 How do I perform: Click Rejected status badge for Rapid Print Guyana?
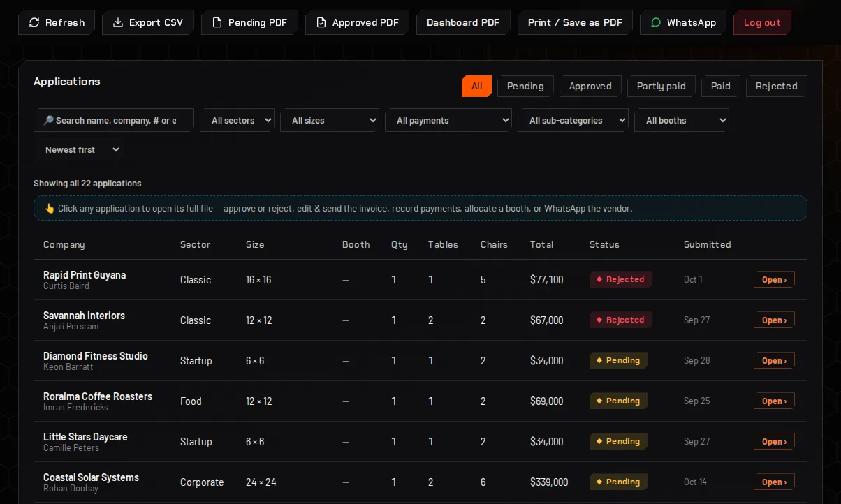(621, 279)
